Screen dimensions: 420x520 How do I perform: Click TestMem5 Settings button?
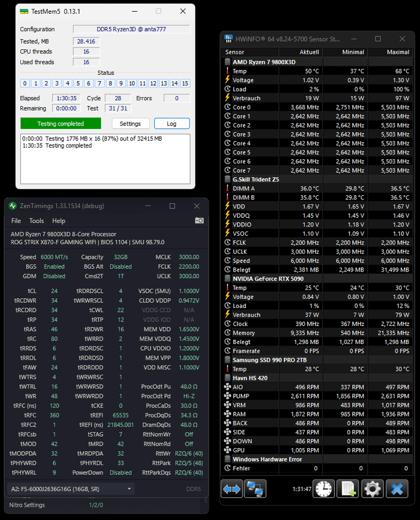(130, 124)
